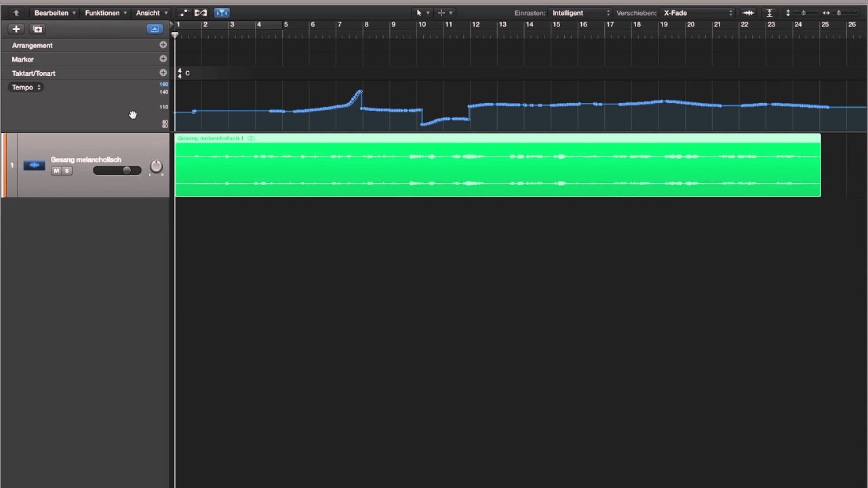Open the Ansicht menu
Viewport: 868px width, 488px height.
151,13
